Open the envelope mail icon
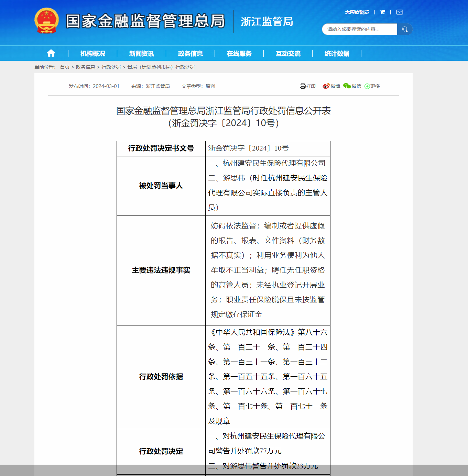Screen dimensions: 468x476 pyautogui.click(x=399, y=12)
